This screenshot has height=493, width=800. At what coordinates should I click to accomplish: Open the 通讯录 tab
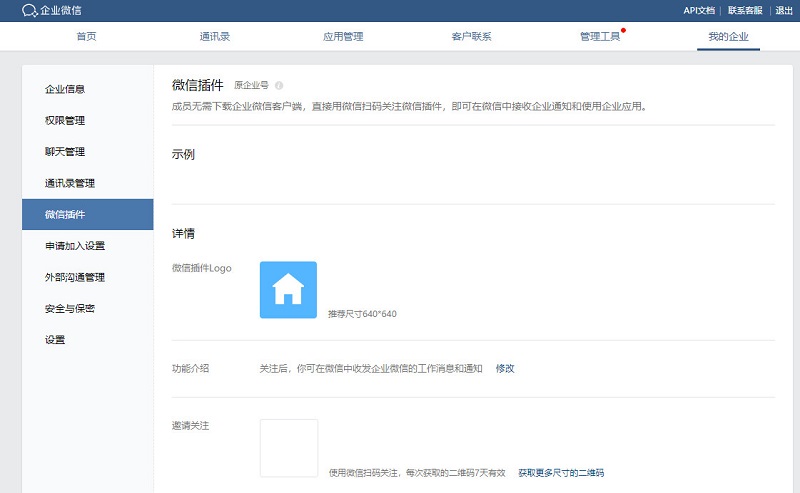coord(215,36)
